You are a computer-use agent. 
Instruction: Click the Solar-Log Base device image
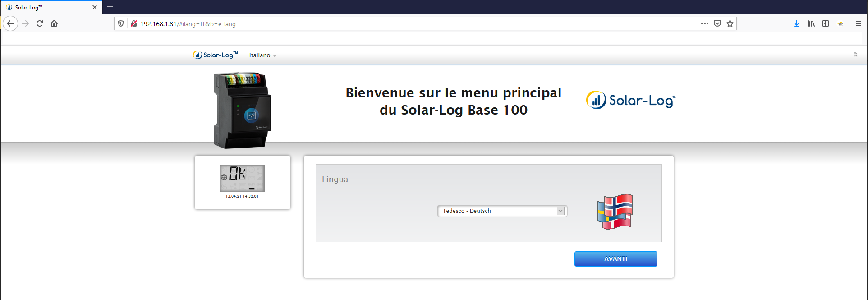242,110
